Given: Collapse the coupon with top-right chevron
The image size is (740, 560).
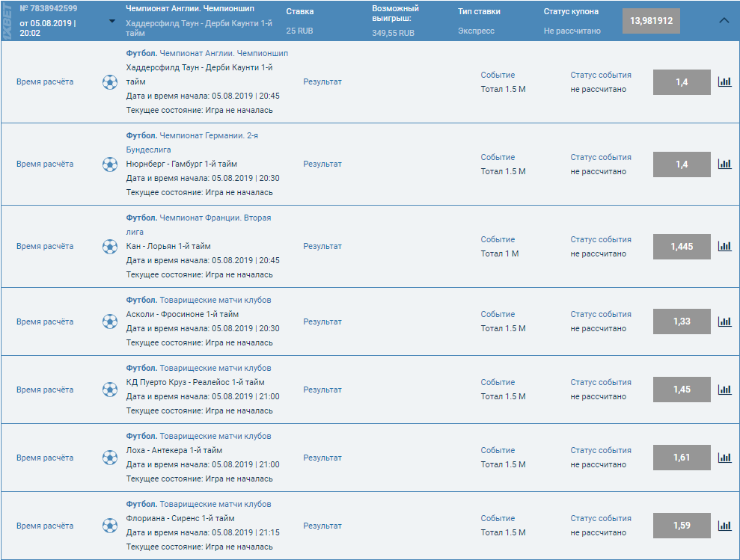Looking at the screenshot, I should (x=724, y=21).
